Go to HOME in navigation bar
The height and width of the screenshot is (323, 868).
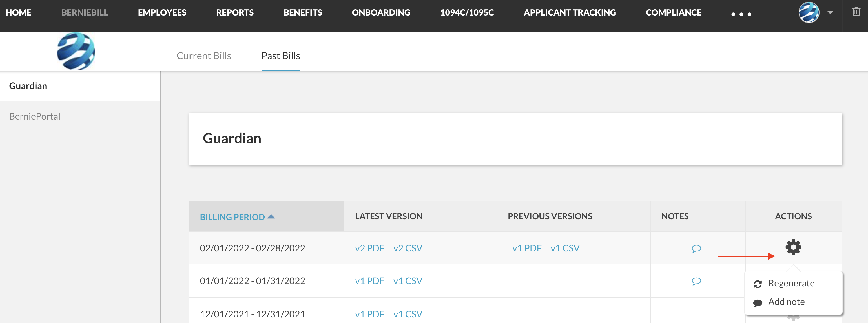(x=19, y=12)
